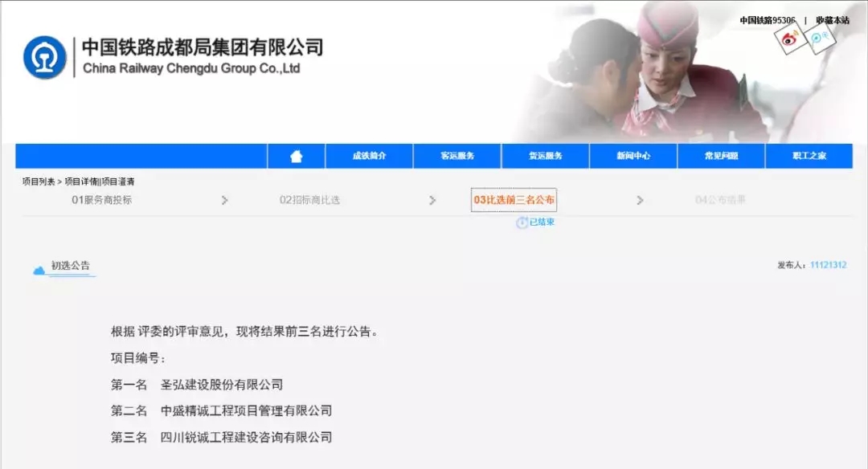Open the 职工之家 navigation item
This screenshot has height=469, width=868.
coord(809,157)
